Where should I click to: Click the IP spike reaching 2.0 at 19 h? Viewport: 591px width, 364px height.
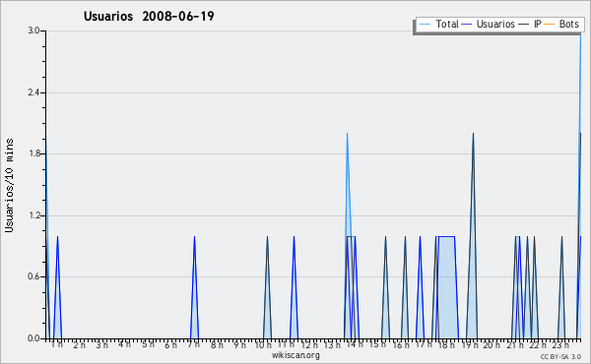click(473, 133)
